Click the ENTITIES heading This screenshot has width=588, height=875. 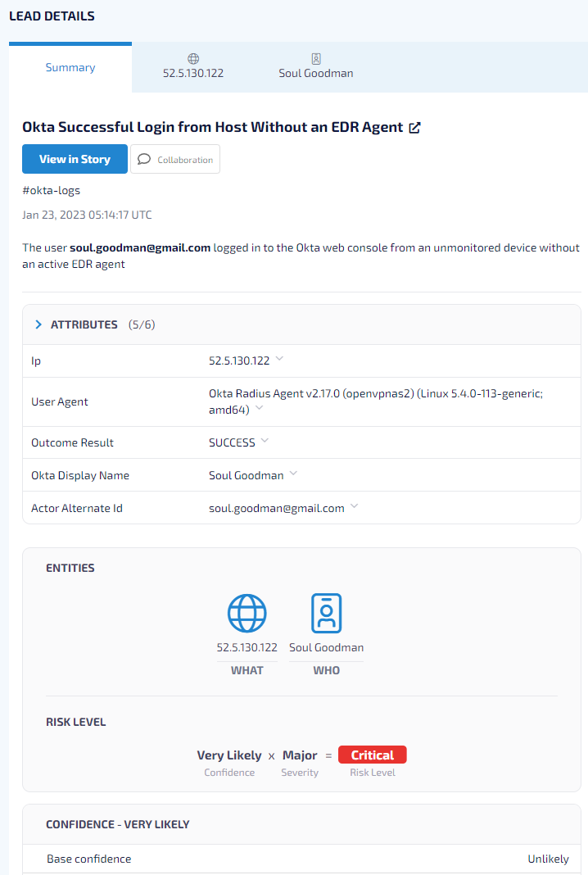[x=70, y=568]
